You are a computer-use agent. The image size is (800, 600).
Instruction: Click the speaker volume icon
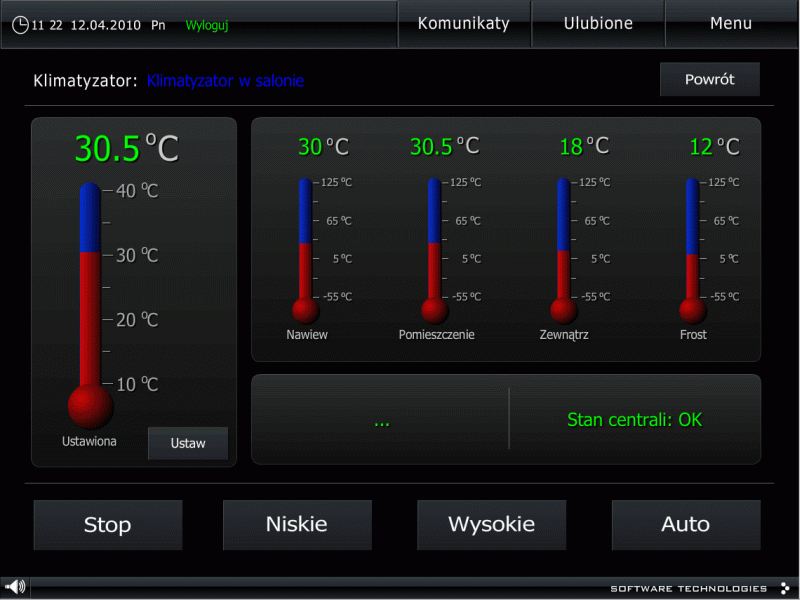[x=14, y=587]
